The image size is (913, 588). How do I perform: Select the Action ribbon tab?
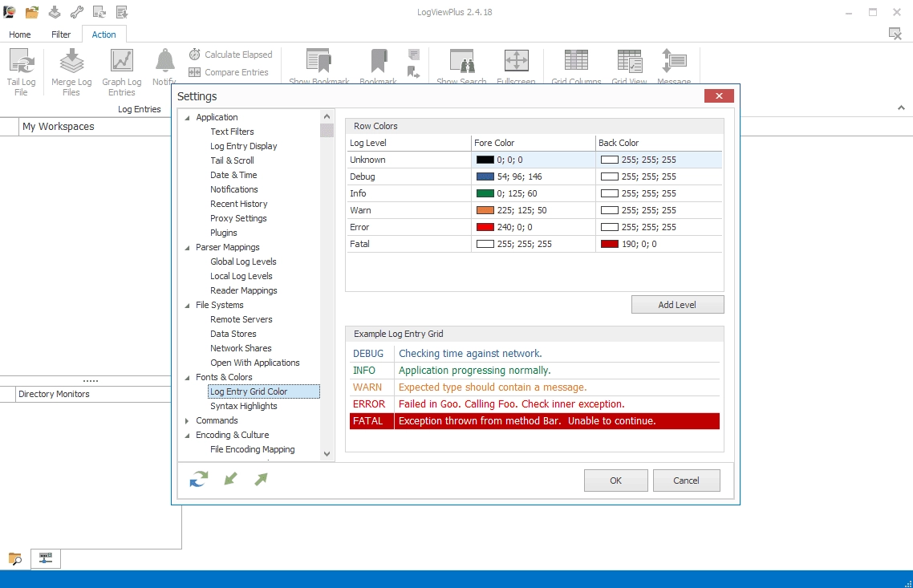coord(103,34)
